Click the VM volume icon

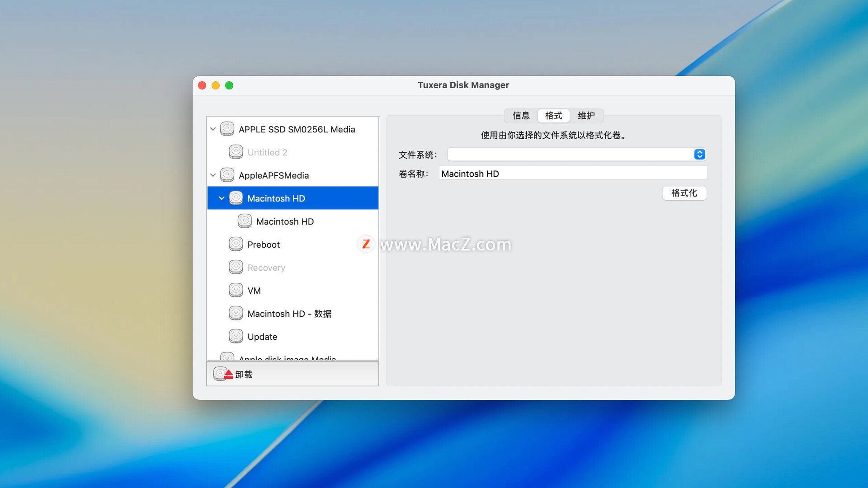236,290
